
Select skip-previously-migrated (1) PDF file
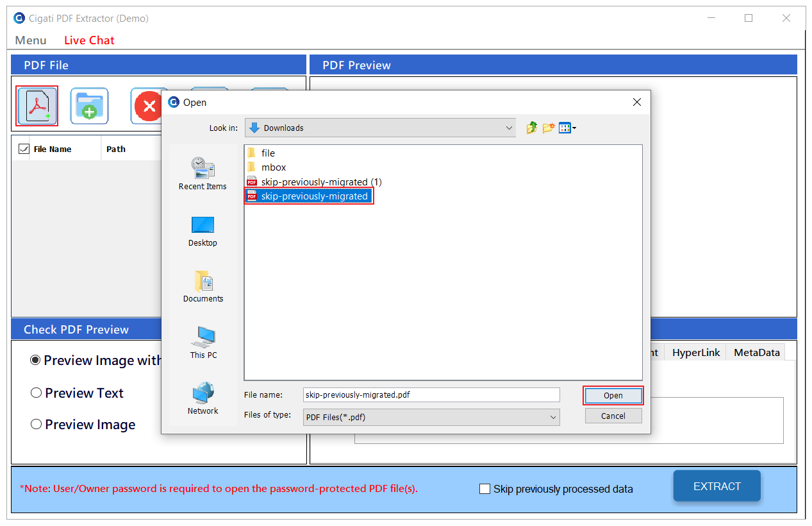click(314, 182)
